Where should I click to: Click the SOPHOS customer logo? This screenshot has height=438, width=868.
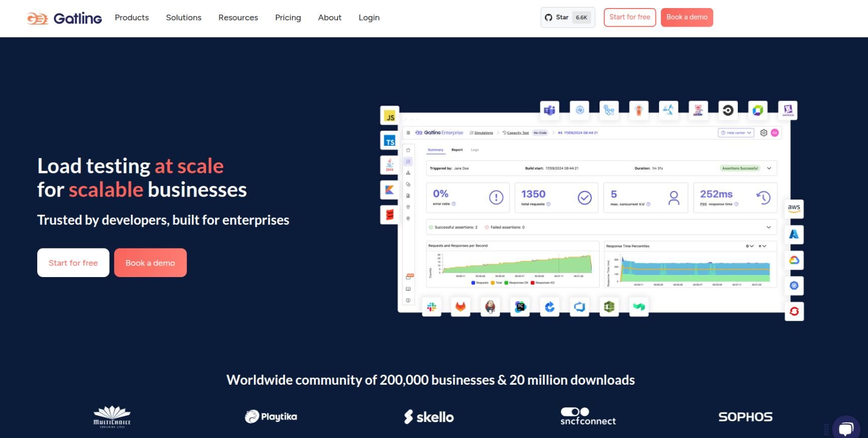[x=745, y=417]
